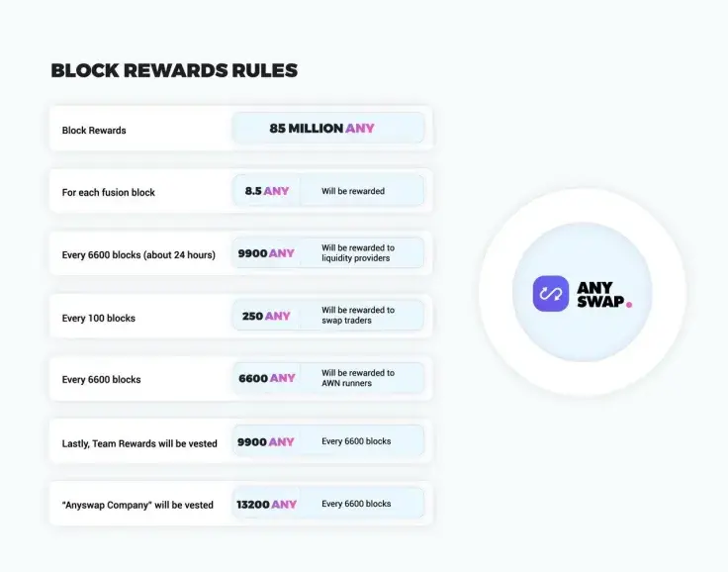Select the For each fusion block label
This screenshot has height=572, width=728.
[x=109, y=192]
